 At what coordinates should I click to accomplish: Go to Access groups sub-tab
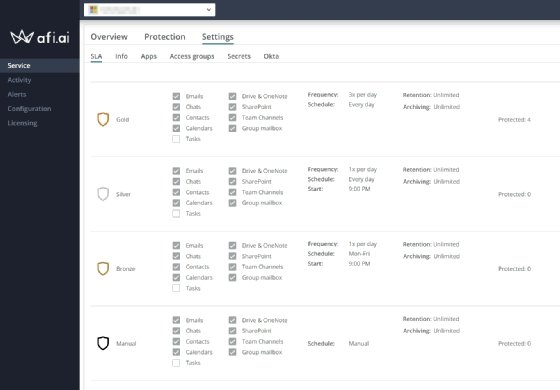192,56
